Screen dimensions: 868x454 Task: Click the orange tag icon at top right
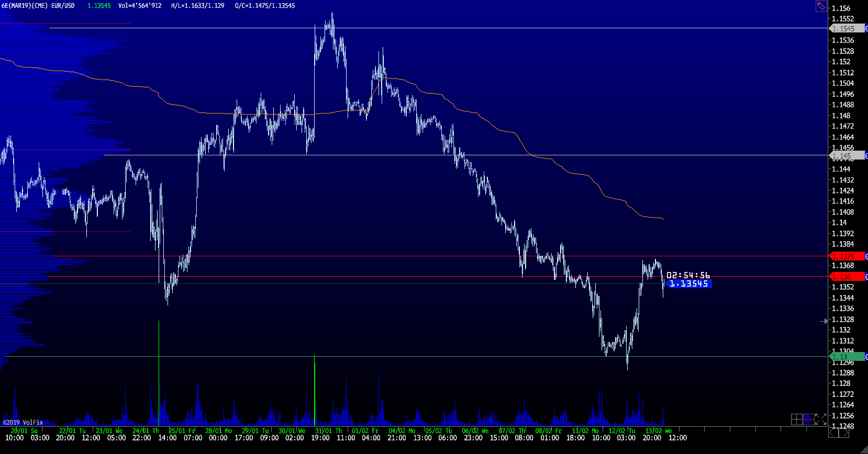click(821, 6)
